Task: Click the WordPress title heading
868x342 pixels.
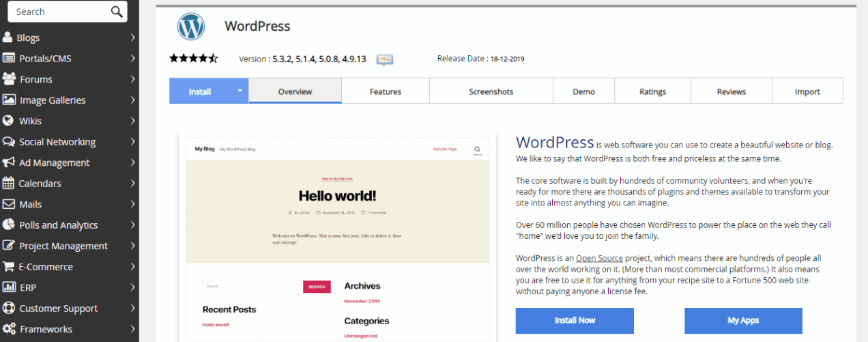Action: pos(257,26)
